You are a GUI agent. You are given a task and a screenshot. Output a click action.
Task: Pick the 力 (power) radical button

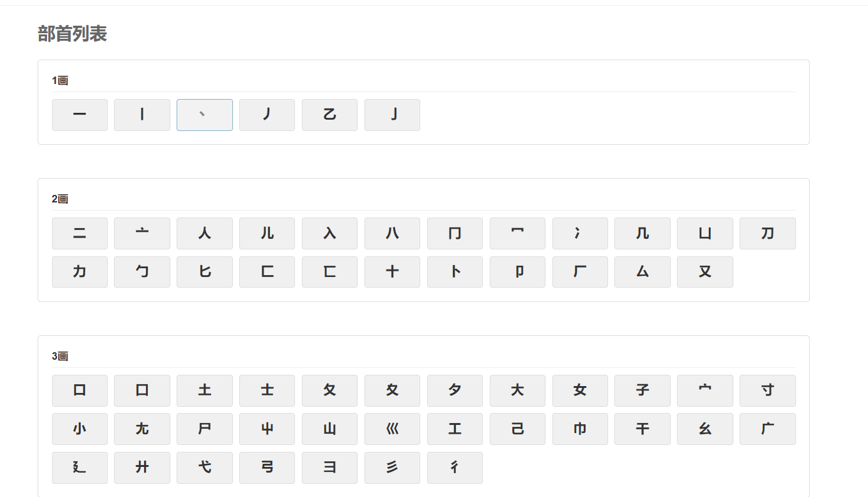(x=80, y=272)
